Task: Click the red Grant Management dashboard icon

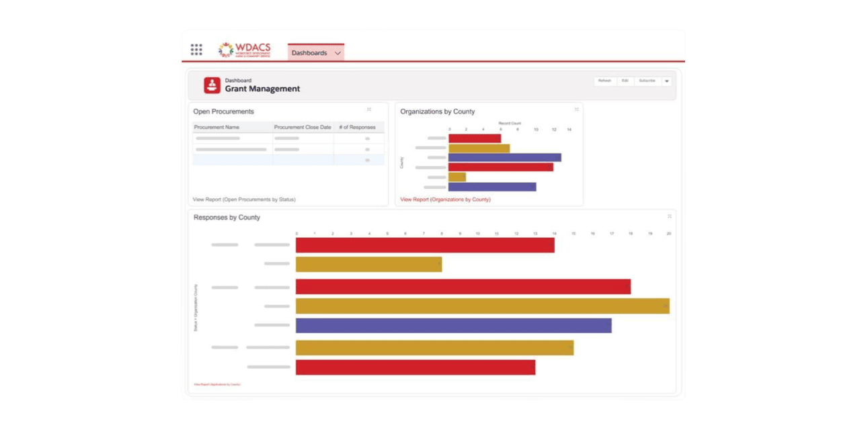Action: coord(212,85)
